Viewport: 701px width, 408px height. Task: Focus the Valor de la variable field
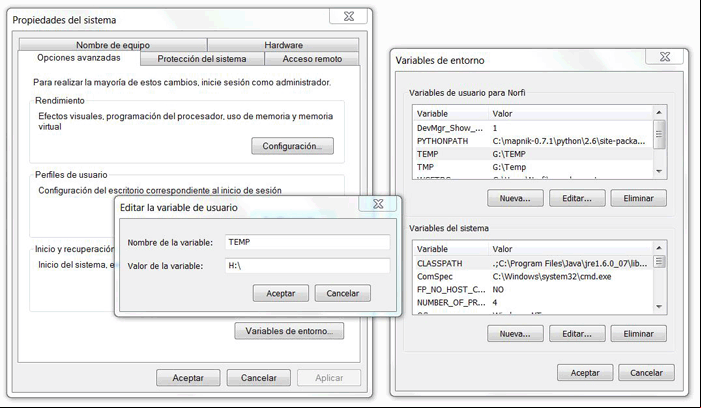tap(308, 265)
